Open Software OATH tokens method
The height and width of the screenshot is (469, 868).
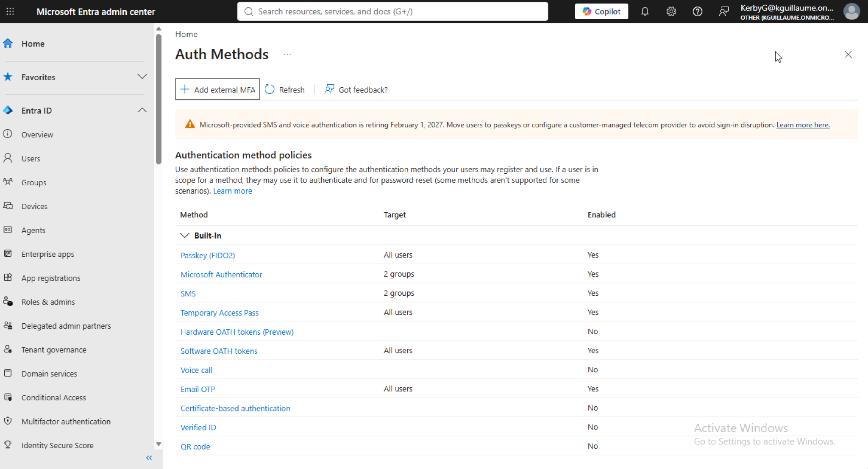[219, 351]
